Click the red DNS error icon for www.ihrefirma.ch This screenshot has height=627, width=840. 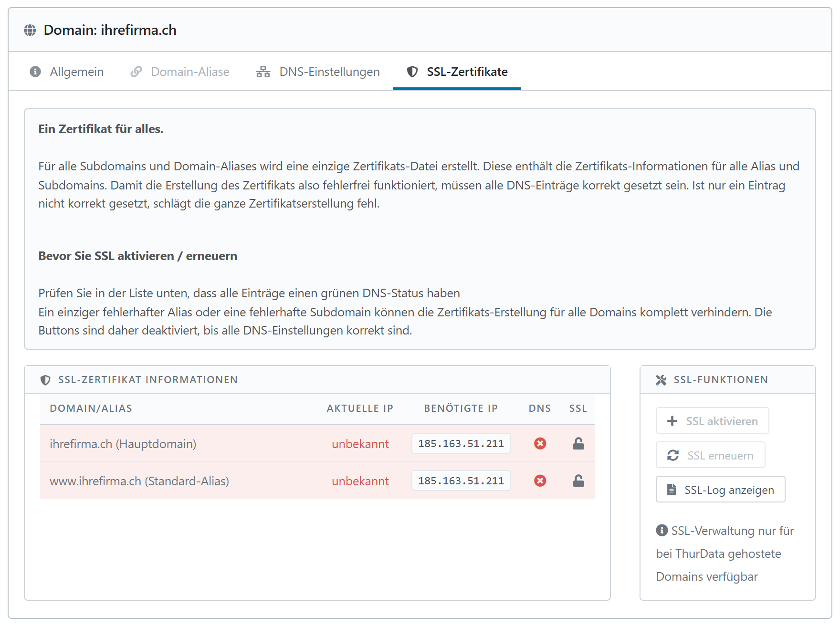click(x=540, y=481)
